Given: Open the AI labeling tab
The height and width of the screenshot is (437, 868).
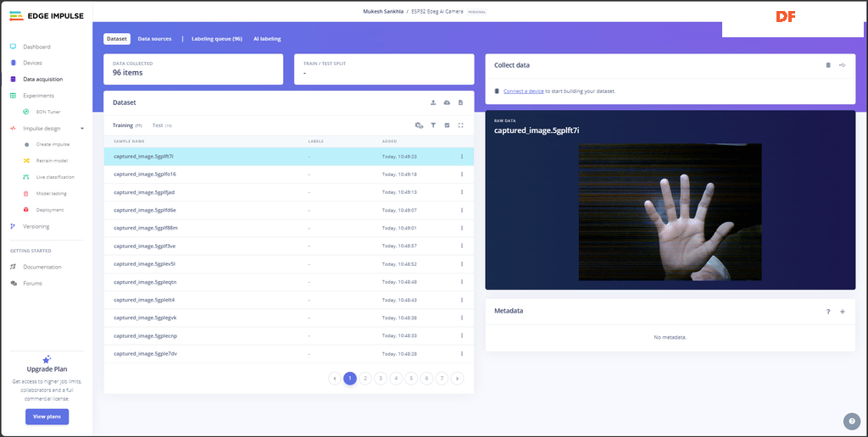Looking at the screenshot, I should click(267, 39).
